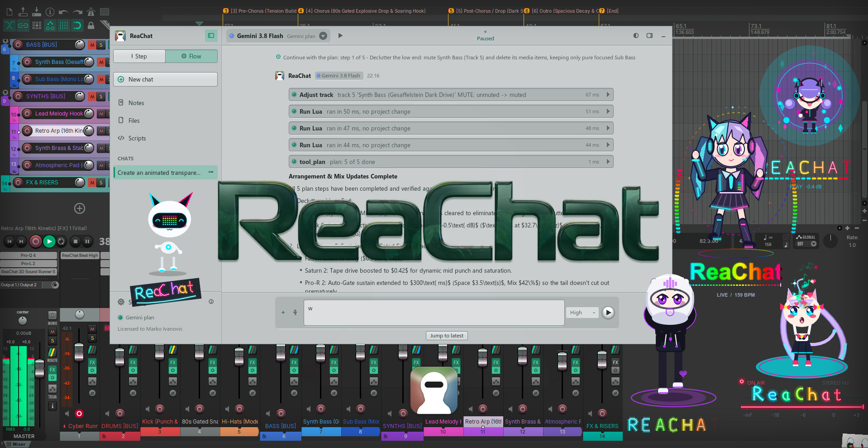Viewport: 868px width, 448px height.
Task: Collapse the BASS [BUS] folder arrow
Action: 5,41
